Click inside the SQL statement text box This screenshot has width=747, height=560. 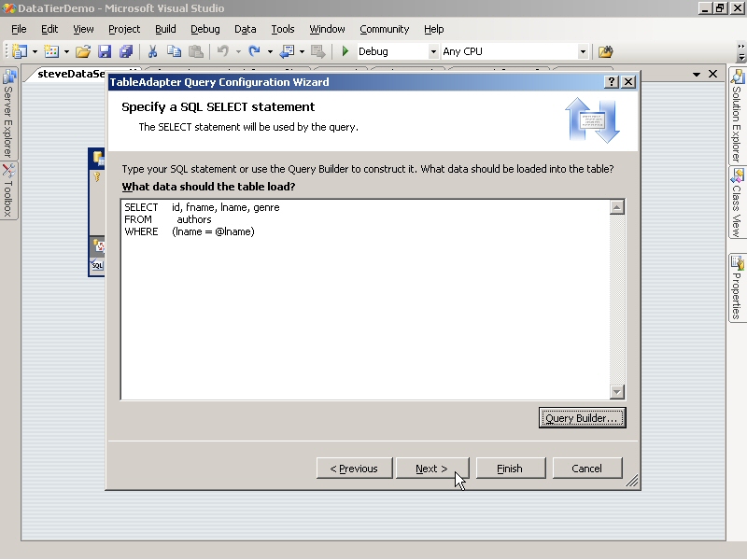365,300
